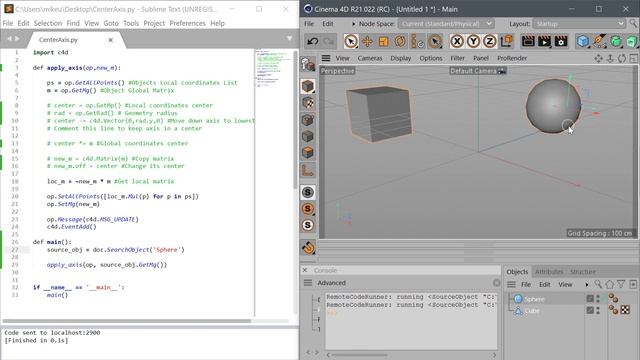Click the Advanced label in the Console
The width and height of the screenshot is (640, 360).
pyautogui.click(x=331, y=283)
